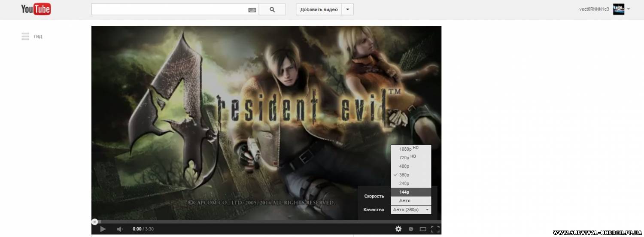Expand account menu arrow next to avatar
This screenshot has width=644, height=237.
pos(629,9)
